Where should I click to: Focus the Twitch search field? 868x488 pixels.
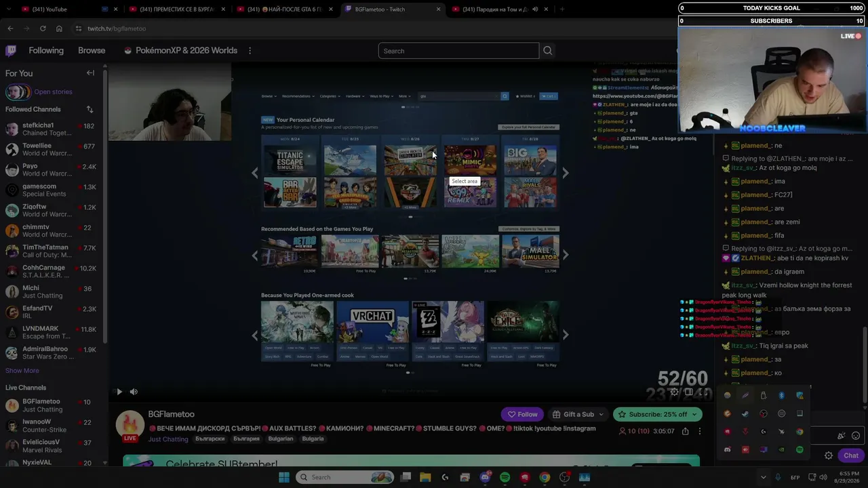[x=458, y=51]
